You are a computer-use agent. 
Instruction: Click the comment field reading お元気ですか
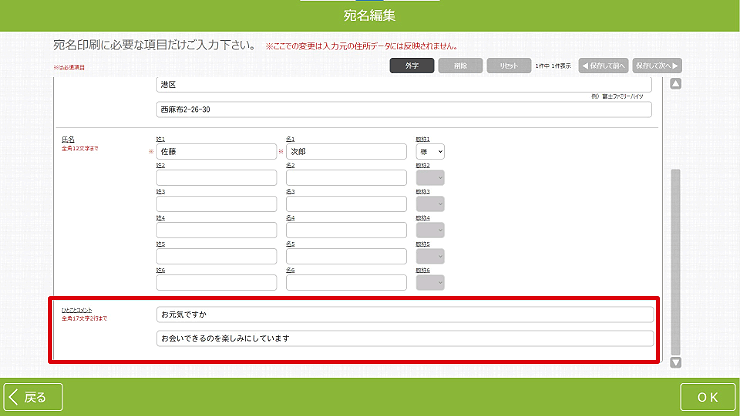tap(405, 314)
